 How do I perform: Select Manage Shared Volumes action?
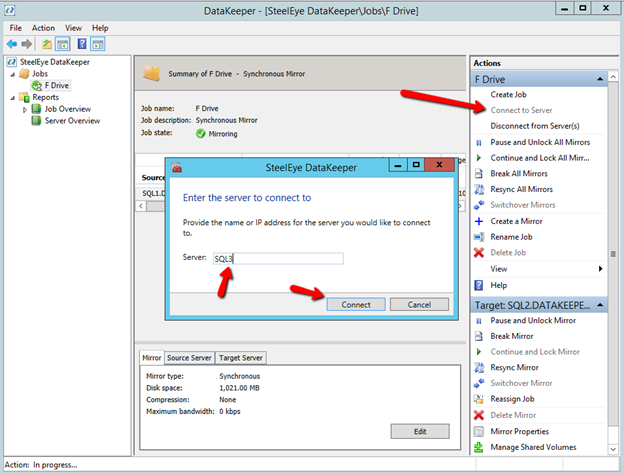(x=533, y=447)
